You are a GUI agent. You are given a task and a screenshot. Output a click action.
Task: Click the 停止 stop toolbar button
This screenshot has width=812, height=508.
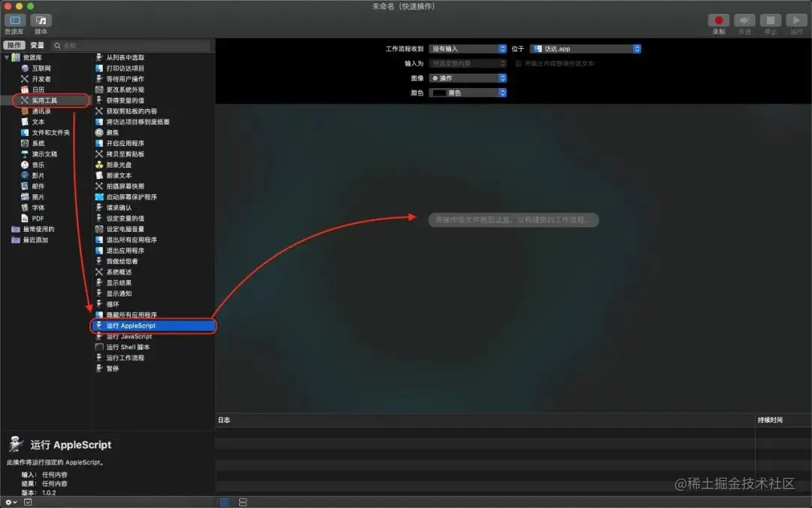coord(771,20)
